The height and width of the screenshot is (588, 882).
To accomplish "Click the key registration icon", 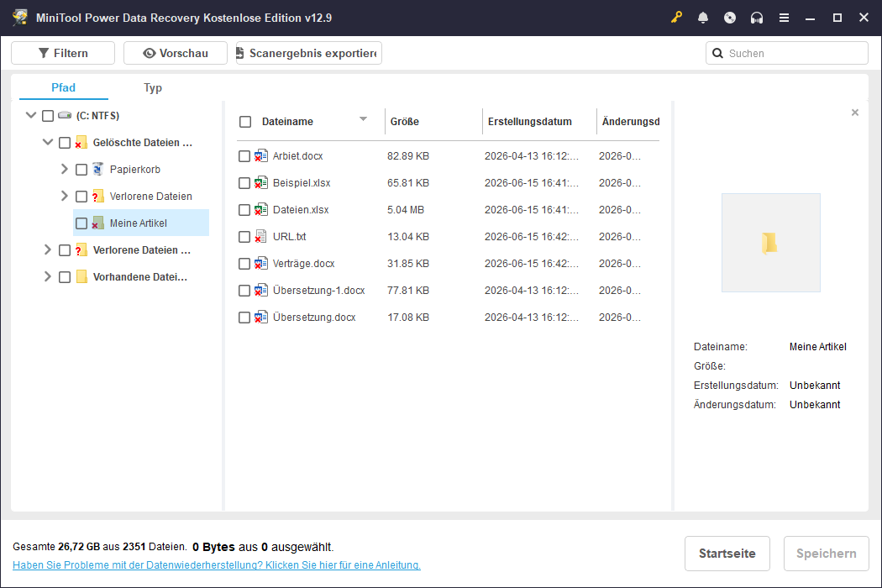I will point(676,18).
